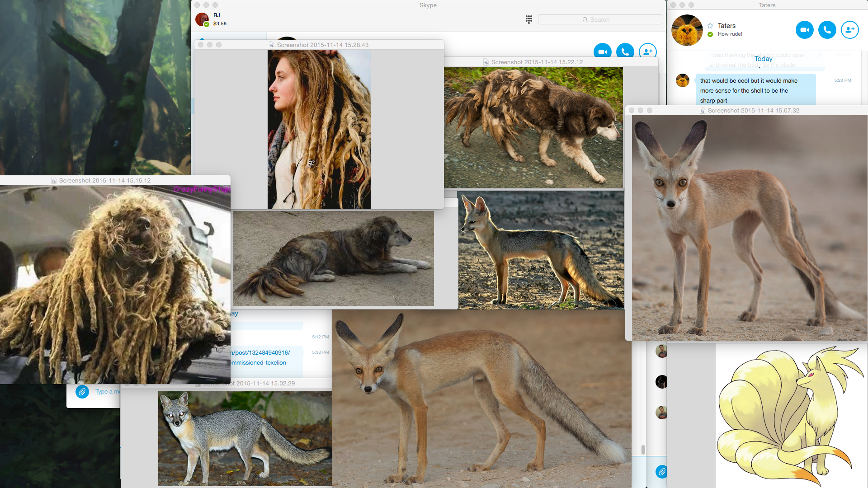The height and width of the screenshot is (488, 868).
Task: Click the video call button in main Skype window
Action: 602,51
